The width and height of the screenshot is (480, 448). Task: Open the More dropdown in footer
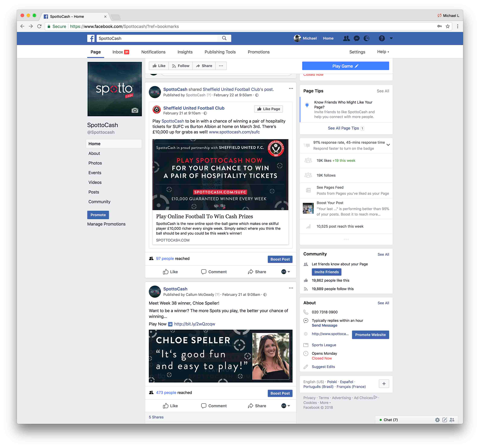[325, 403]
